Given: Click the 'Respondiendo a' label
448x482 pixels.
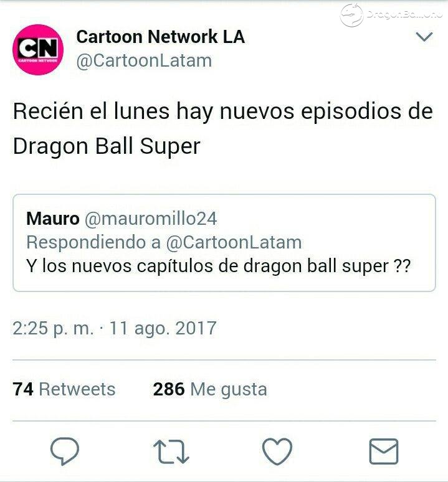Looking at the screenshot, I should pyautogui.click(x=93, y=242).
